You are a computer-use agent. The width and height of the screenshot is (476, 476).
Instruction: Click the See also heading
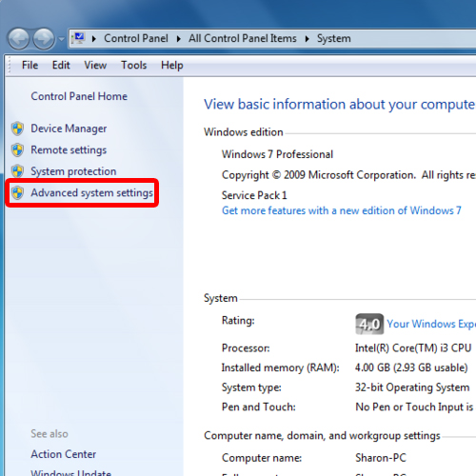coord(50,434)
